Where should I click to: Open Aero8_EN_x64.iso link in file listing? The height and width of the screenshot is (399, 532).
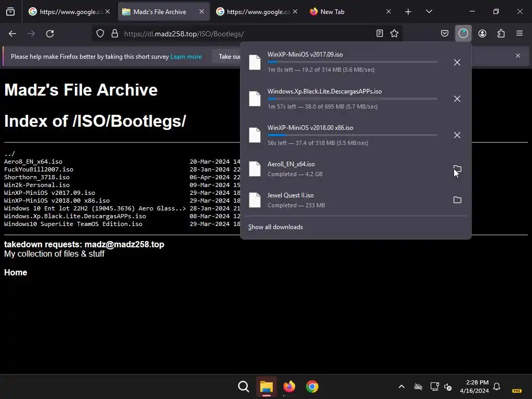coord(33,162)
